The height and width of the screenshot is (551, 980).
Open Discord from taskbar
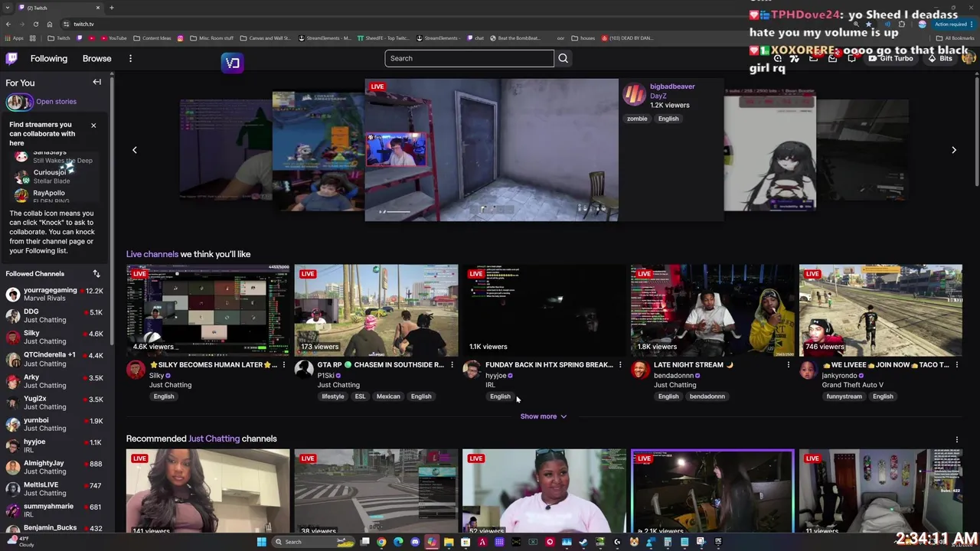tap(415, 542)
